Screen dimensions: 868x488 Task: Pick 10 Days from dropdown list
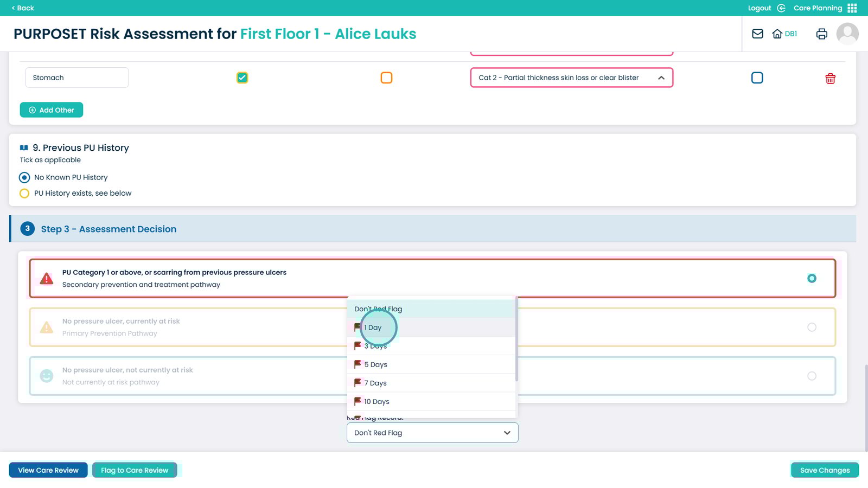click(376, 402)
